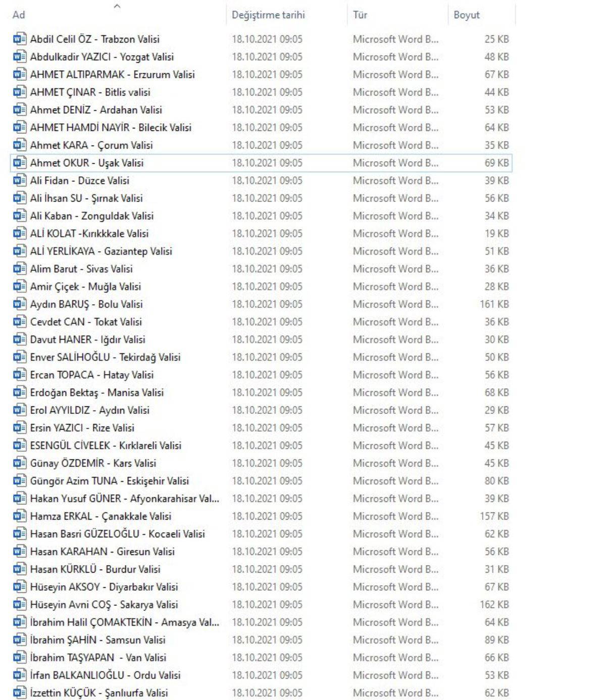Click Hakan Yusuf GÜNER - Afyonkarahisar file name
The width and height of the screenshot is (606, 700).
(124, 499)
